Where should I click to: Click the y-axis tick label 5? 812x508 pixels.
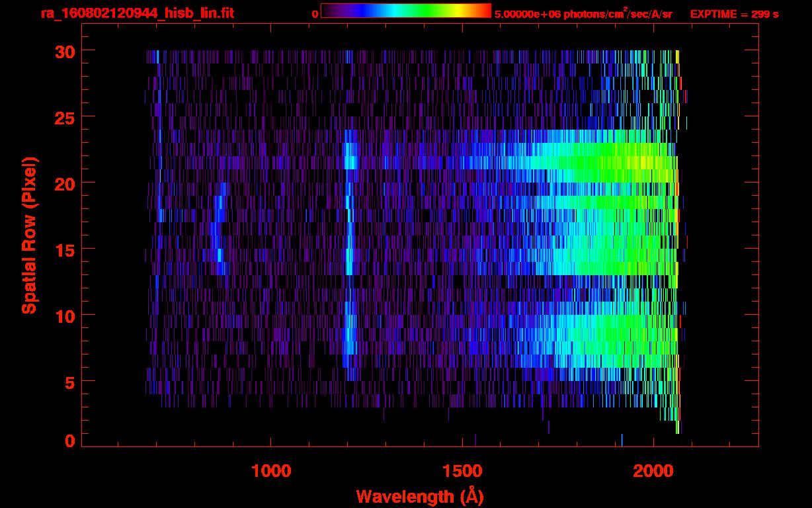71,382
